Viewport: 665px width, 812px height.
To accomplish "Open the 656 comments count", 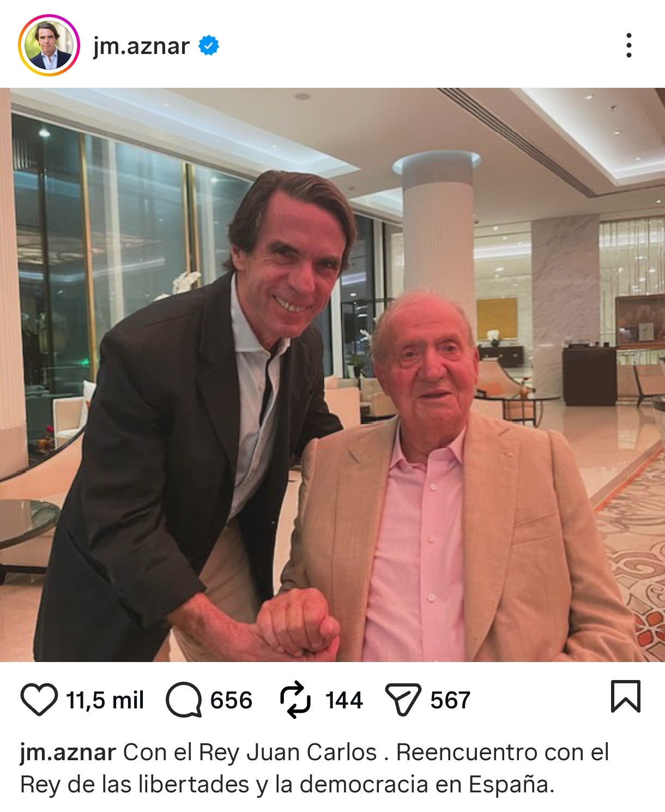I will click(x=231, y=700).
